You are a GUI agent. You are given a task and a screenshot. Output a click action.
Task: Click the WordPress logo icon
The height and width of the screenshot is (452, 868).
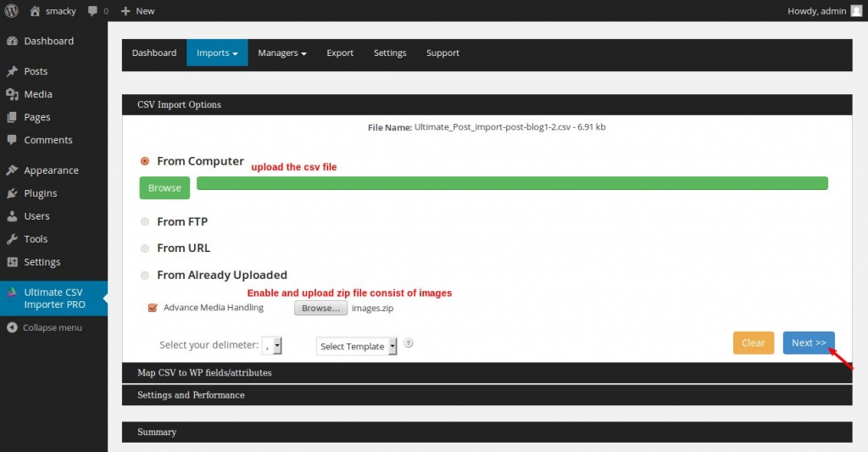tap(12, 10)
